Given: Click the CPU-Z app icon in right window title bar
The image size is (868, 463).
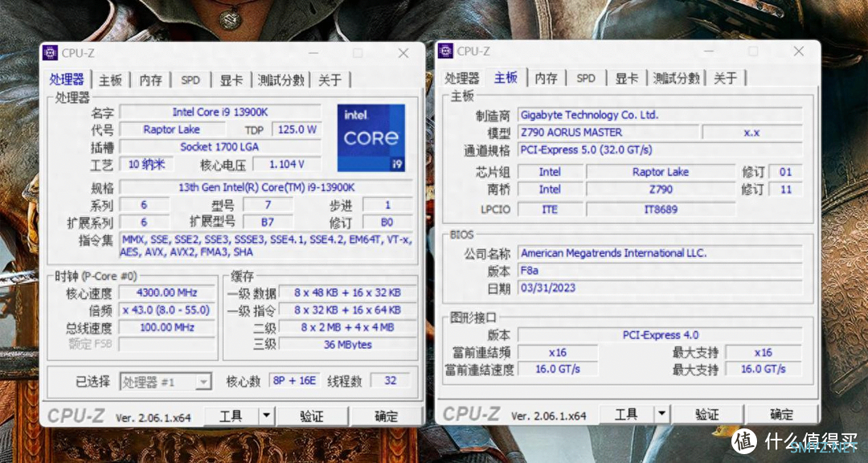Looking at the screenshot, I should click(445, 51).
